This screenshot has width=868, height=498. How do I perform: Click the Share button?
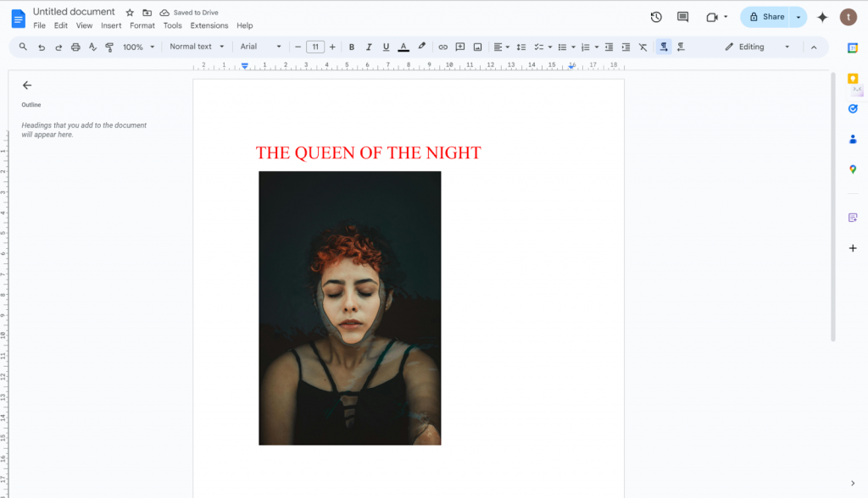pyautogui.click(x=765, y=17)
